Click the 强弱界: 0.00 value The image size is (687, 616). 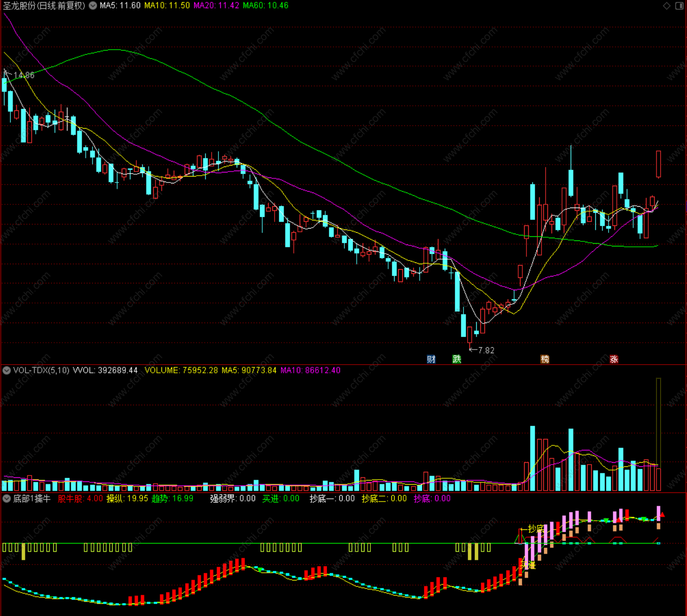[233, 498]
